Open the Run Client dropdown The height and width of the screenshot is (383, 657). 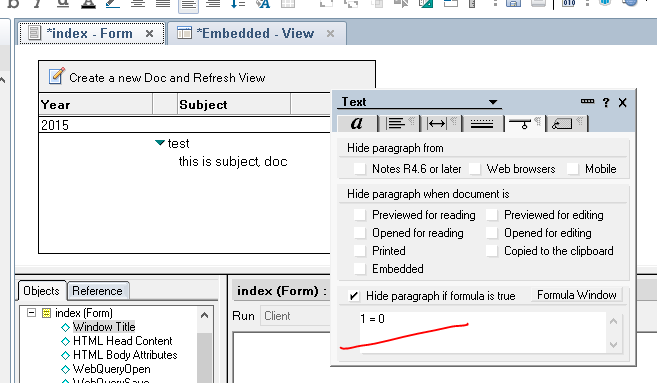(295, 316)
